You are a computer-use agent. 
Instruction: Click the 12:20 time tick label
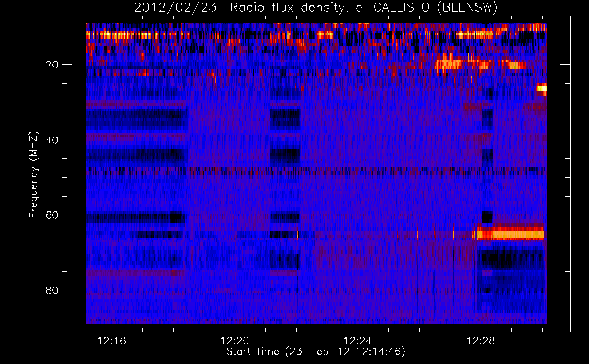(x=235, y=341)
